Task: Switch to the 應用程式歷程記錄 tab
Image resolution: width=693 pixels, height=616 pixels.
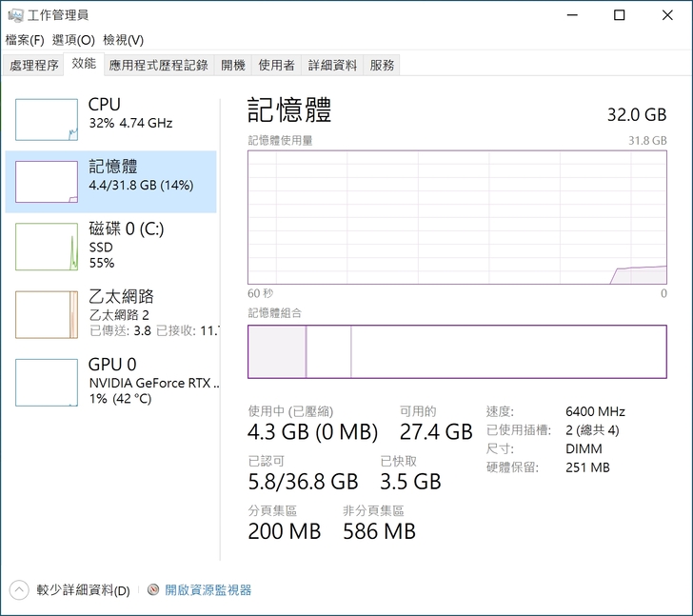Action: click(158, 66)
